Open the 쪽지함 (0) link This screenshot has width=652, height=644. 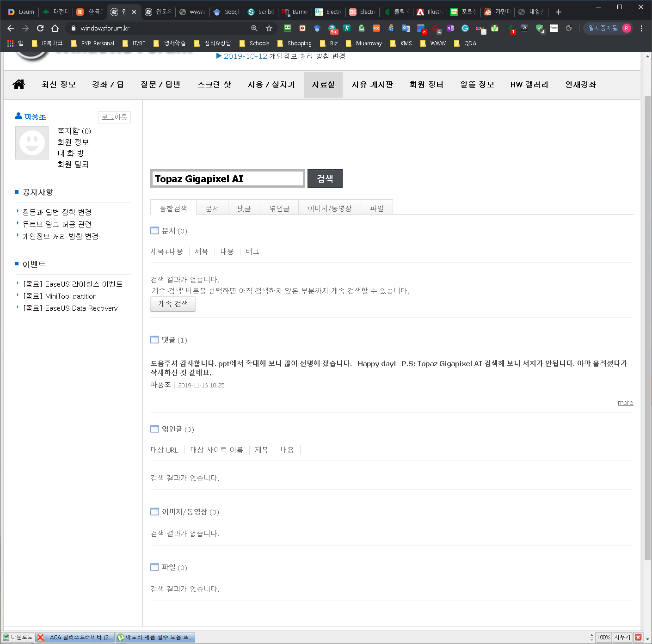coord(74,131)
